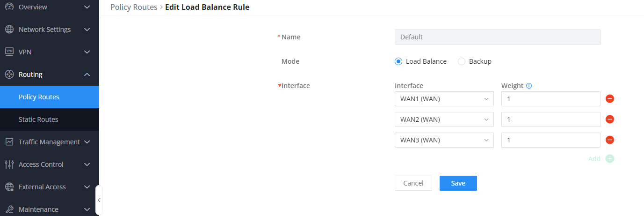This screenshot has height=216, width=644.
Task: Cancel editing the rule
Action: [413, 183]
